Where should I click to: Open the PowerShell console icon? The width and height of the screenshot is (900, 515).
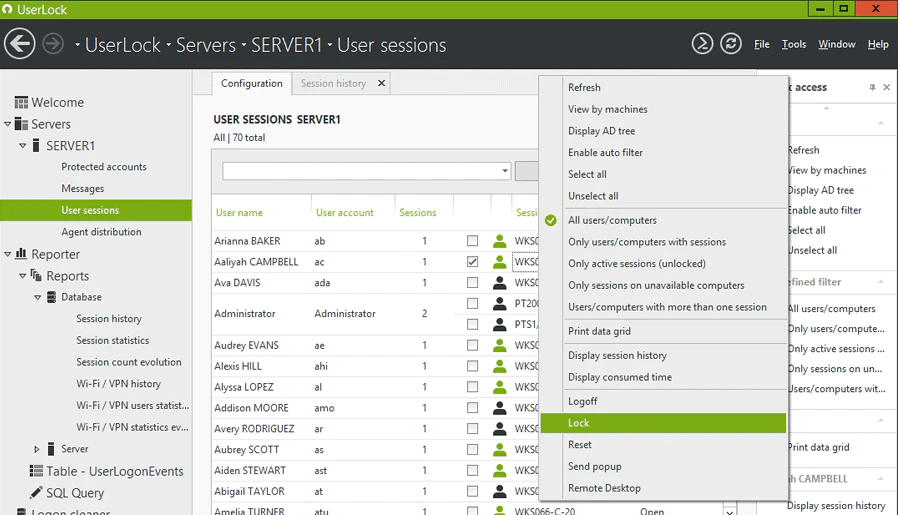(x=702, y=44)
